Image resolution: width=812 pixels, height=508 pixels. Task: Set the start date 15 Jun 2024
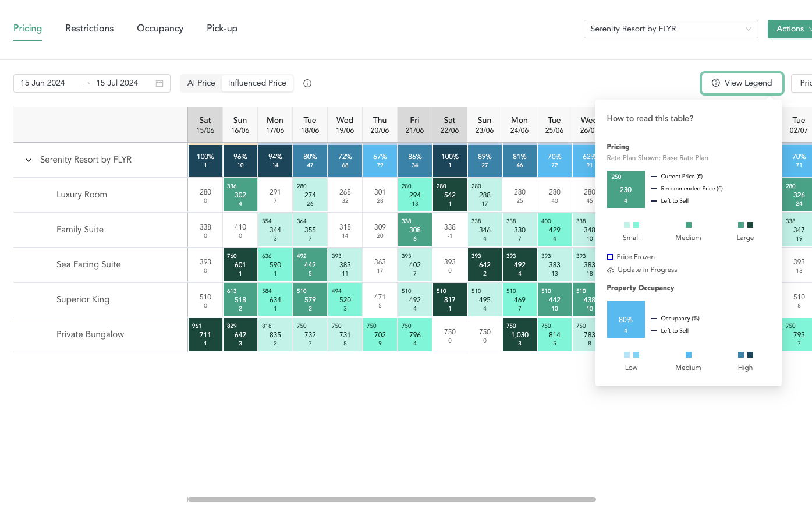point(43,83)
